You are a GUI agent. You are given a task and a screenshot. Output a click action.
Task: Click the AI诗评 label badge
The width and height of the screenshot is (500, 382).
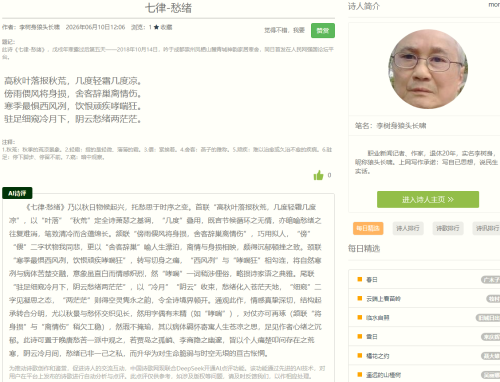click(17, 193)
